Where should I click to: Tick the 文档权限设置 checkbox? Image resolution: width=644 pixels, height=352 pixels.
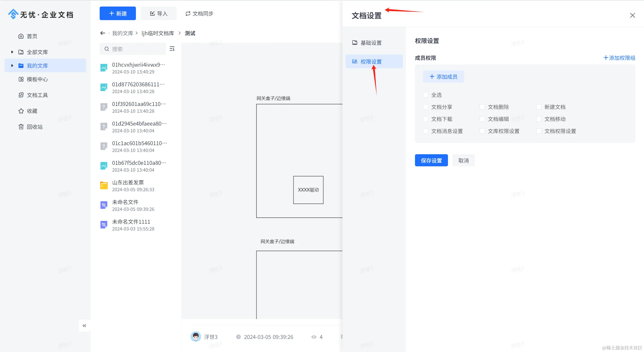pyautogui.click(x=539, y=131)
